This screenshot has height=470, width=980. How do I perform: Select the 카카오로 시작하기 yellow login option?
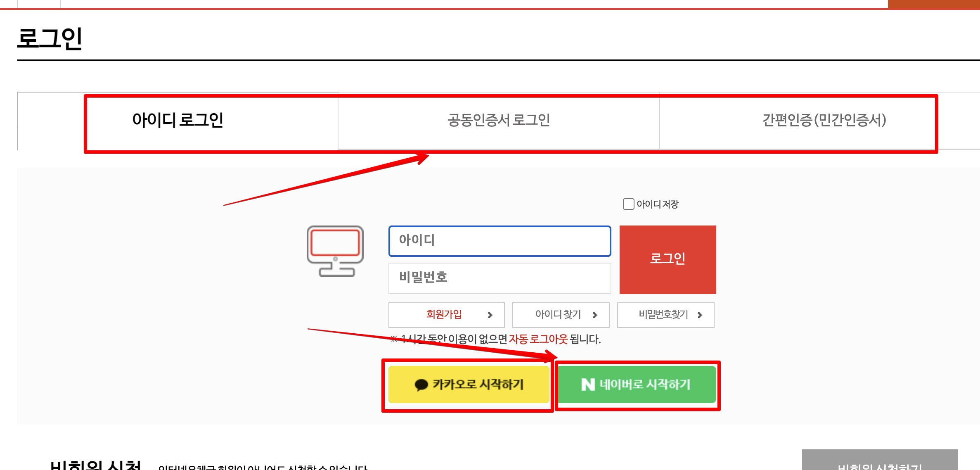coord(469,385)
